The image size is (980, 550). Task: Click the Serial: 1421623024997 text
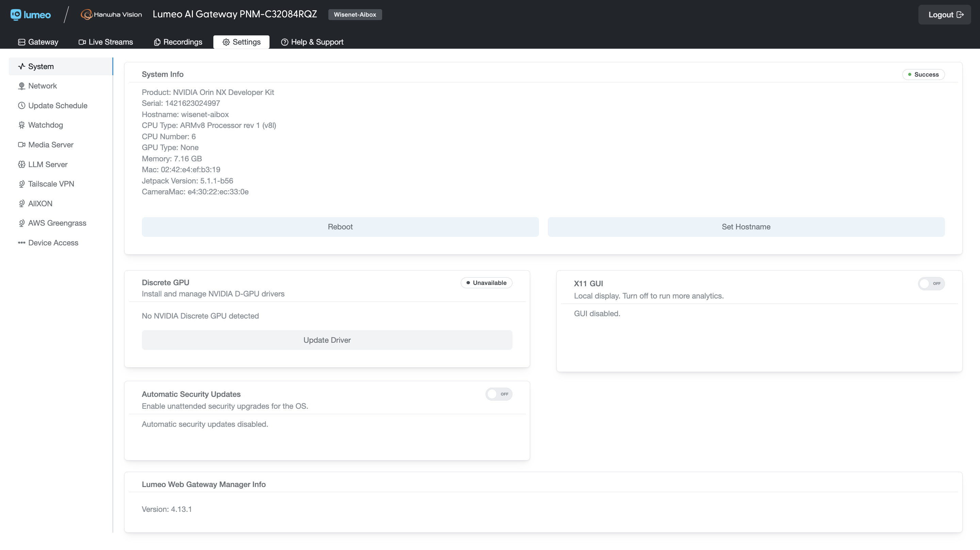point(181,103)
